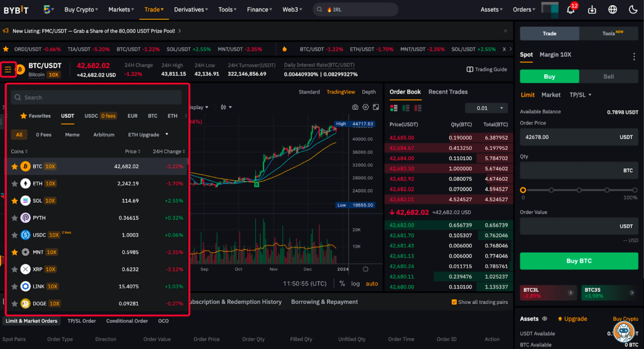Expand chart to fullscreen icon

(x=376, y=107)
